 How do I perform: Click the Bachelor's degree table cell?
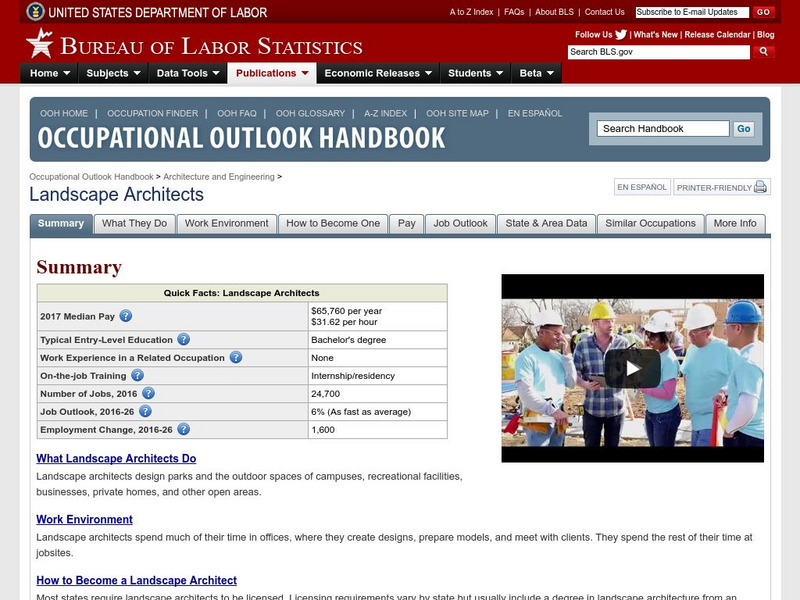(x=378, y=340)
